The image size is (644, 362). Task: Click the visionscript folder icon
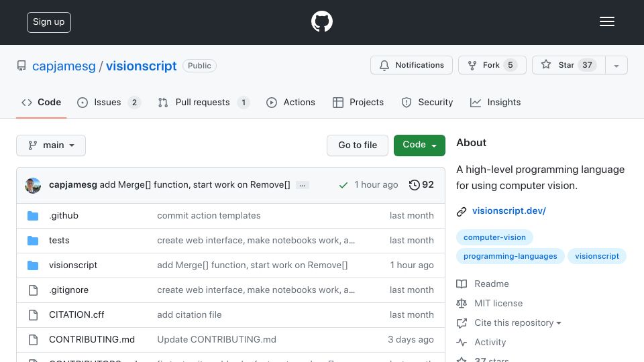33,265
